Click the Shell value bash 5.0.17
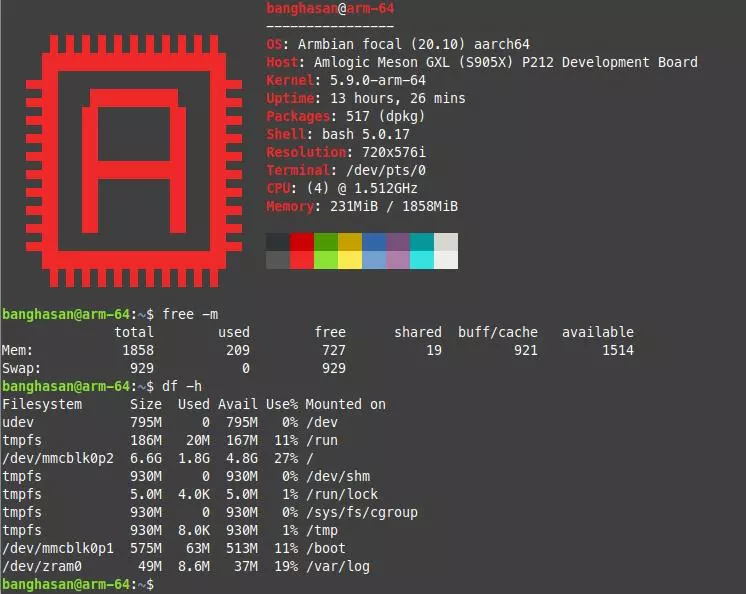The height and width of the screenshot is (594, 746). click(x=365, y=134)
